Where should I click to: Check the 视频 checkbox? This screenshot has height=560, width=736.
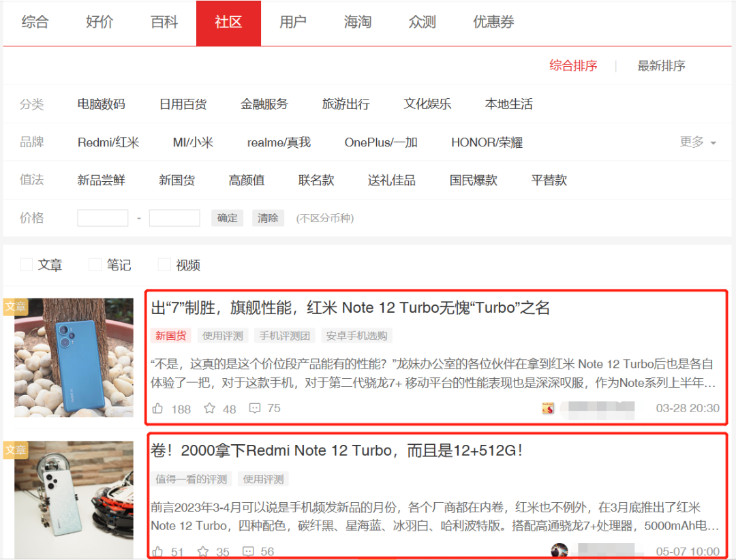click(x=164, y=265)
